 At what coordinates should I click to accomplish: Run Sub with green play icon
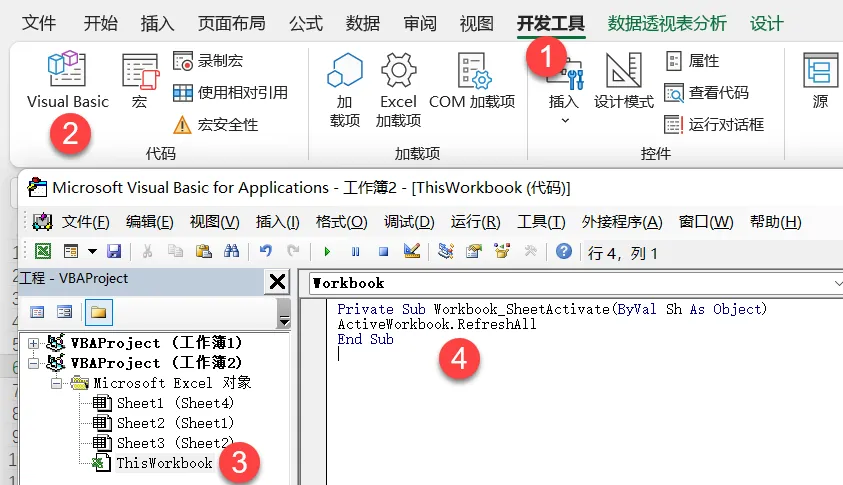tap(327, 252)
